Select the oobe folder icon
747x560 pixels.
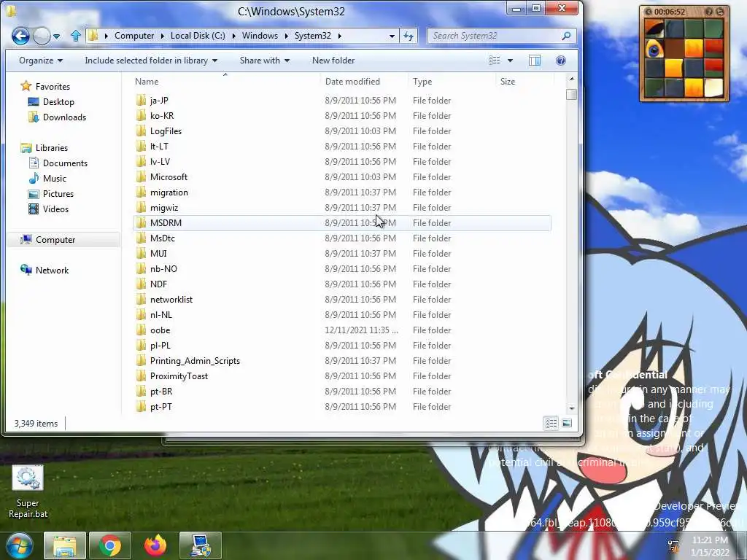tap(141, 330)
